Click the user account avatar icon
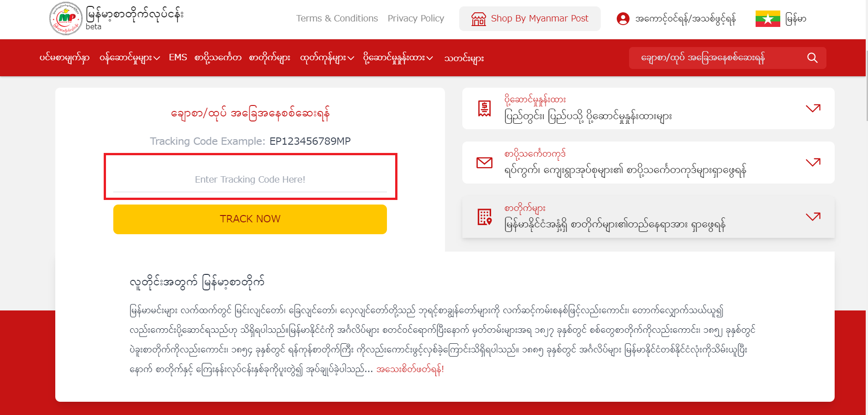This screenshot has height=415, width=868. tap(623, 19)
